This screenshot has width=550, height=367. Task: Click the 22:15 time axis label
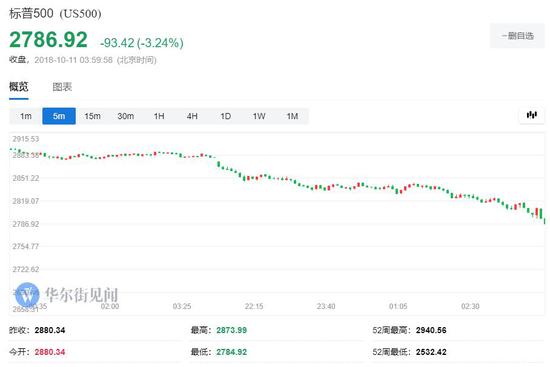pos(254,306)
